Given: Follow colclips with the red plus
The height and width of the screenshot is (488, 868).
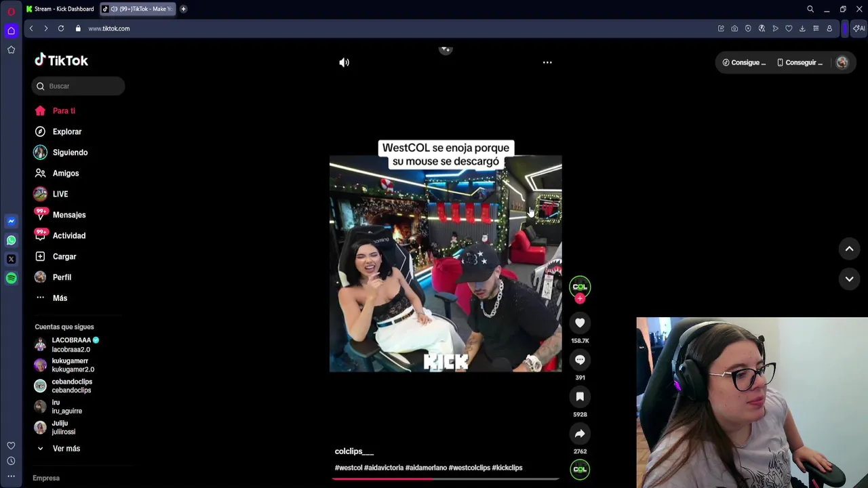Looking at the screenshot, I should click(x=580, y=298).
